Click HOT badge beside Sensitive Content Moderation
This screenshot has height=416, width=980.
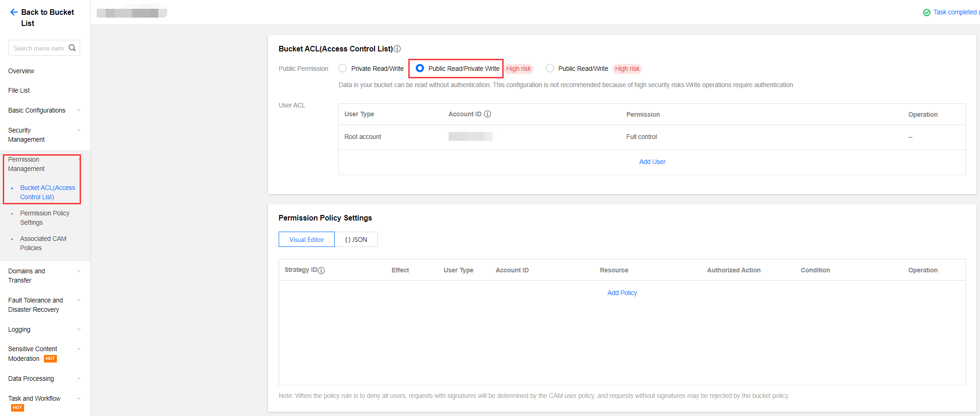point(50,359)
